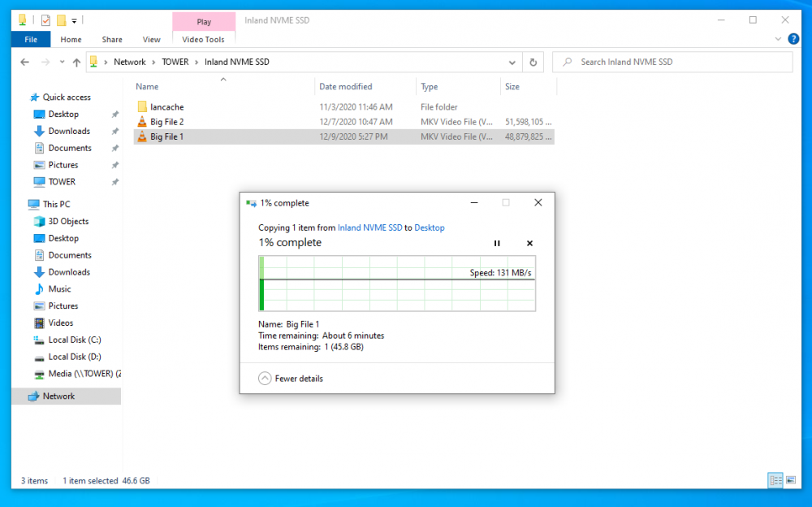Go back with the left arrow

[25, 63]
